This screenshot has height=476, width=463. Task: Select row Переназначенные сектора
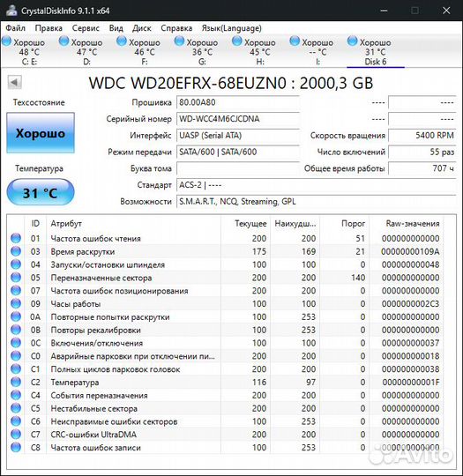coord(225,278)
